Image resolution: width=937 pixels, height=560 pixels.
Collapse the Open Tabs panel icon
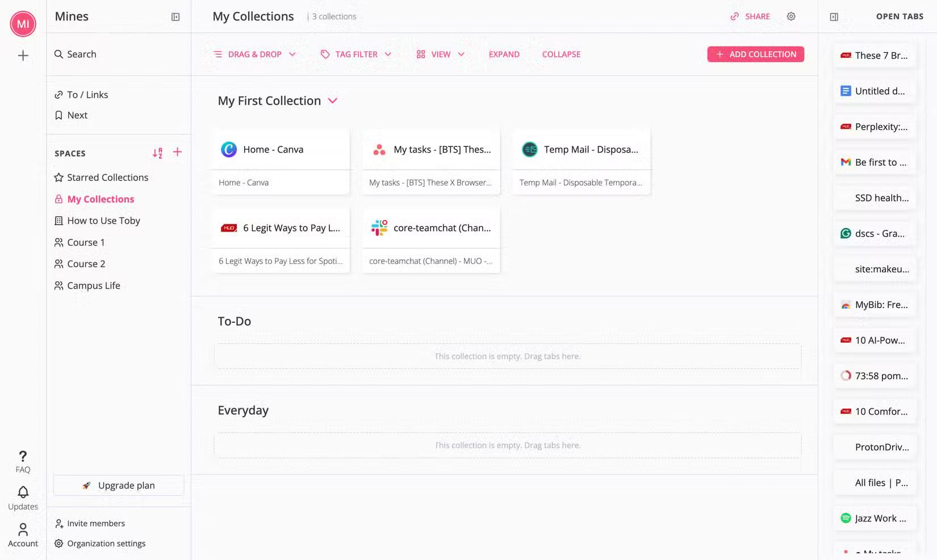click(x=834, y=16)
